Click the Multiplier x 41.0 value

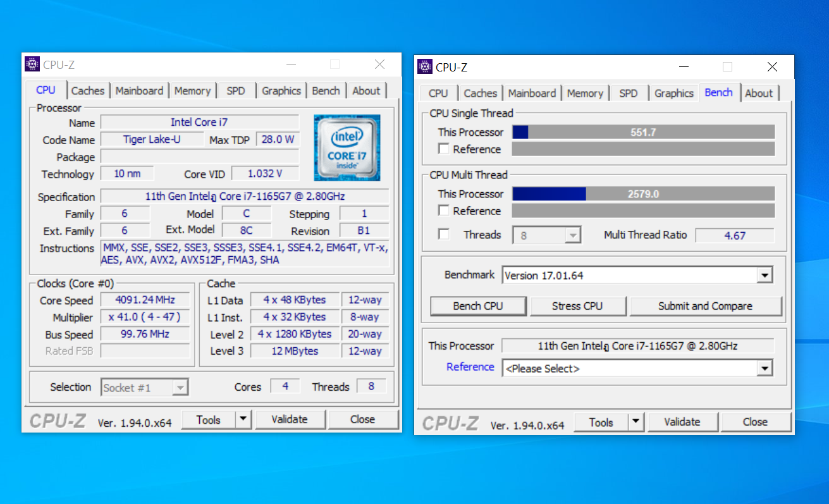coord(145,317)
